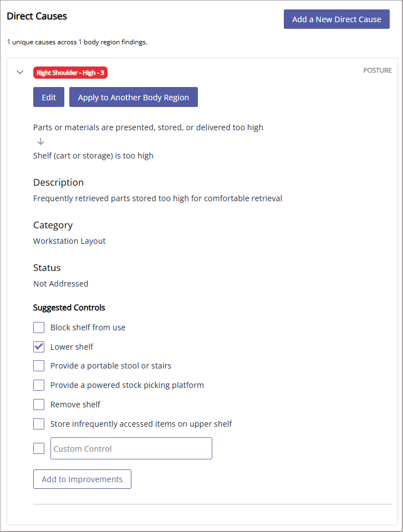Click the Edit button
This screenshot has width=403, height=532.
(x=49, y=97)
